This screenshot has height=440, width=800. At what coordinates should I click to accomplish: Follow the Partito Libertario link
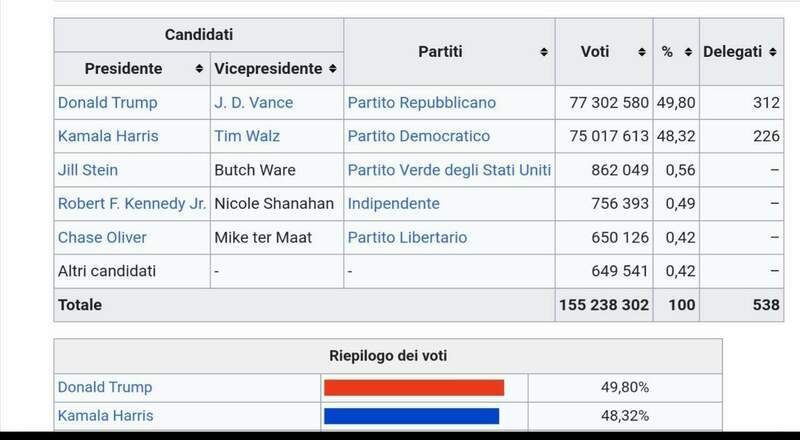(407, 237)
